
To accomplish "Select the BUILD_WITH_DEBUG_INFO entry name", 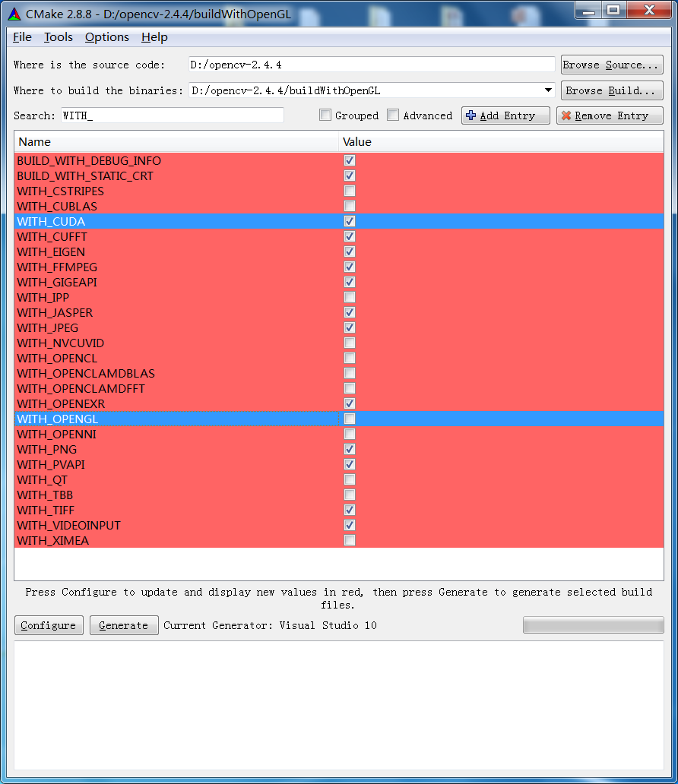I will pyautogui.click(x=89, y=160).
